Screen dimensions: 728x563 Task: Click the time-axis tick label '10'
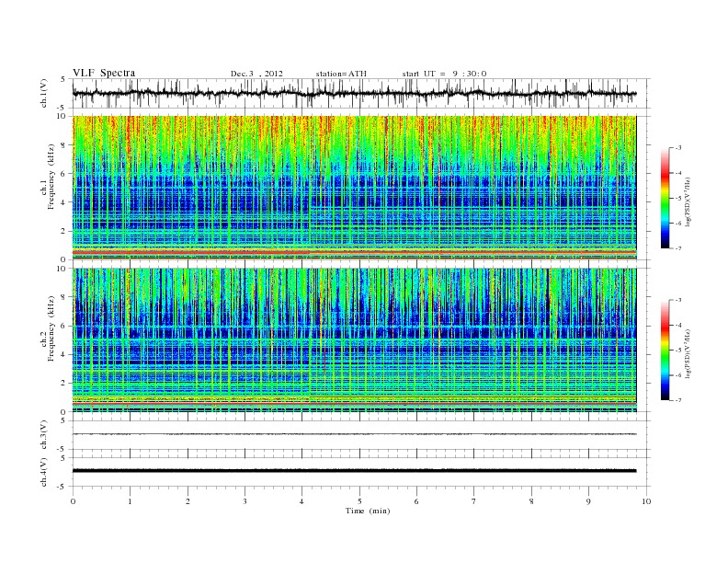(646, 501)
